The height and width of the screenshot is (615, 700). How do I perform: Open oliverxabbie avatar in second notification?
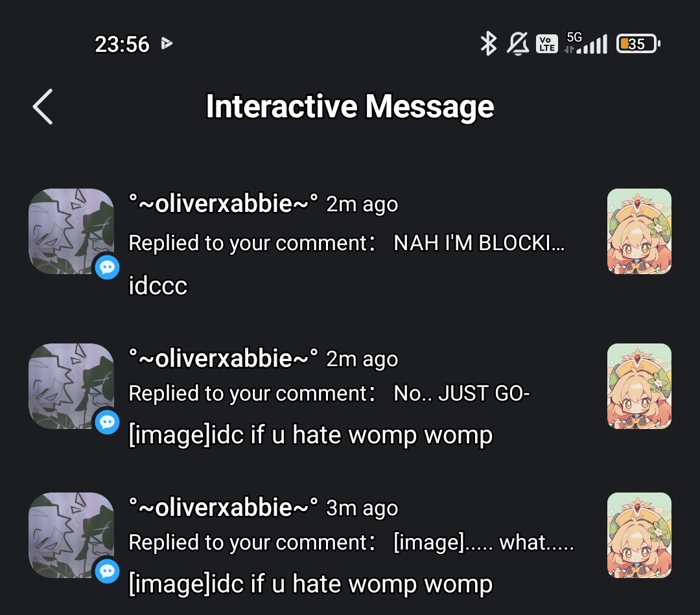point(71,386)
